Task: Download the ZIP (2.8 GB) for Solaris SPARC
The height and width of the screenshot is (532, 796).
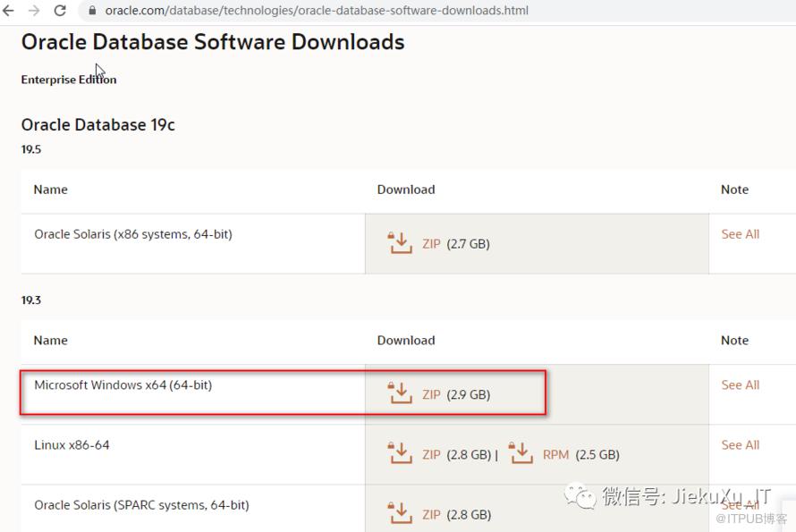Action: 430,514
